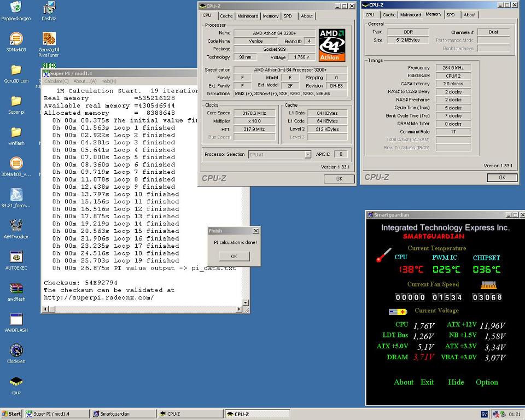525x420 pixels.
Task: Open the flash32 desktop icon
Action: pos(49,7)
